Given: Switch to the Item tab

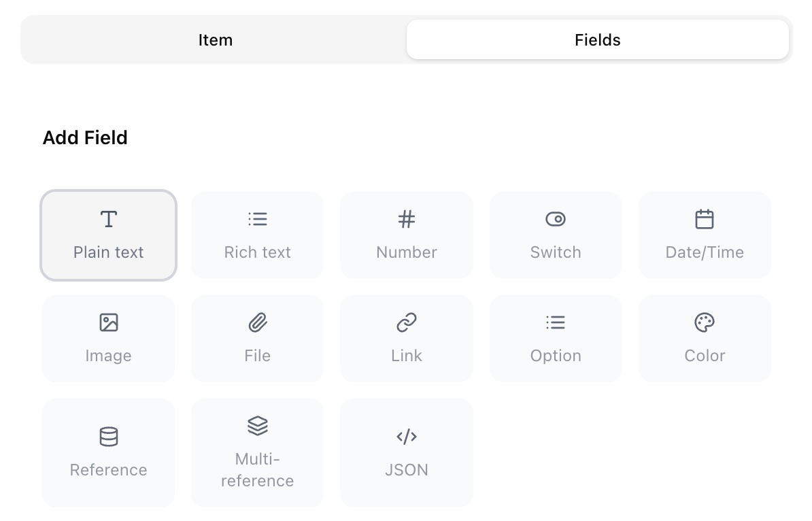Looking at the screenshot, I should click(216, 39).
